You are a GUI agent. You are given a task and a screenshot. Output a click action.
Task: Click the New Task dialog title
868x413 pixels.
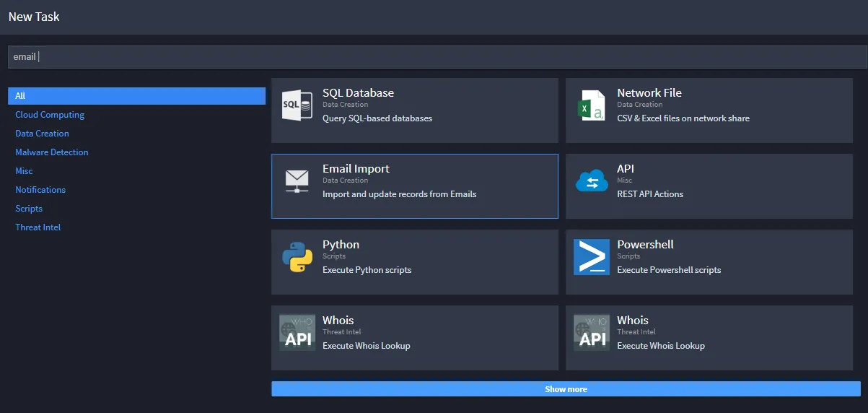[x=34, y=17]
